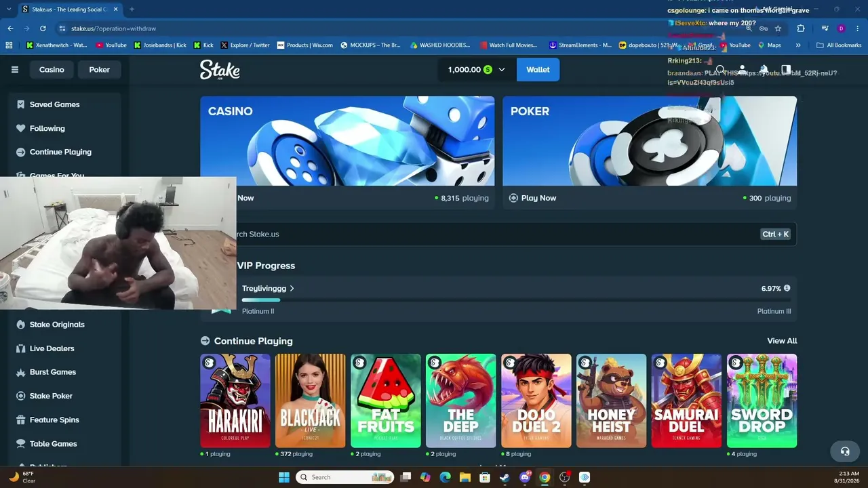Screen dimensions: 868x488
Task: Open the Blackjack Live game thumbnail
Action: click(x=311, y=401)
